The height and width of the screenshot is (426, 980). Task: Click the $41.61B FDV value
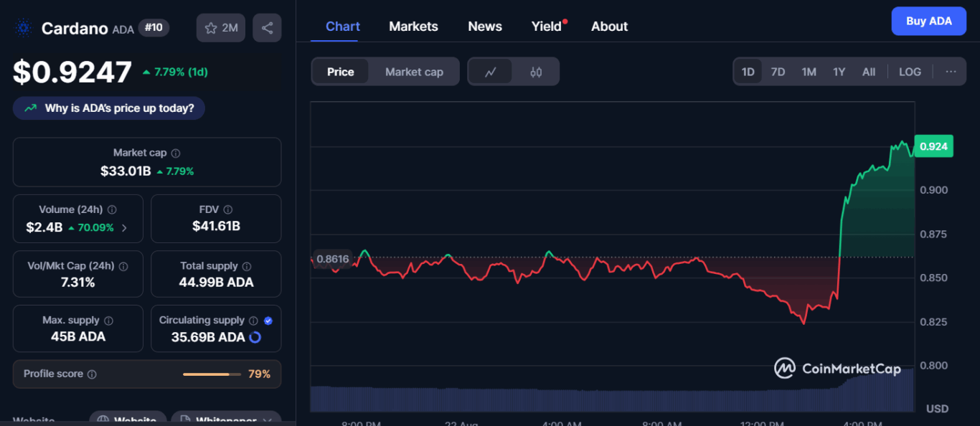(x=216, y=227)
